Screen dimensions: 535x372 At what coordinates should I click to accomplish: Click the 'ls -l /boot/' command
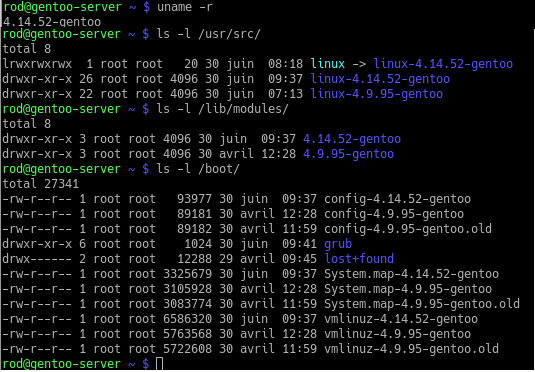(198, 169)
